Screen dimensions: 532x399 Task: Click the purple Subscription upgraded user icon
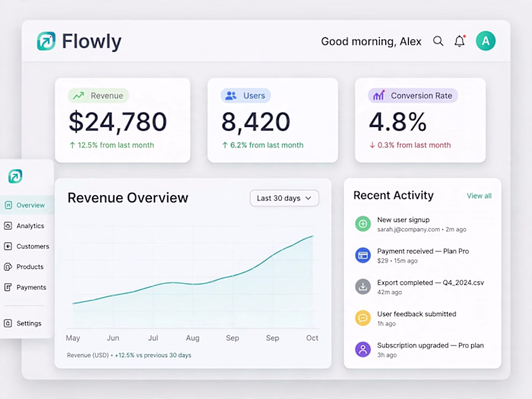click(363, 349)
